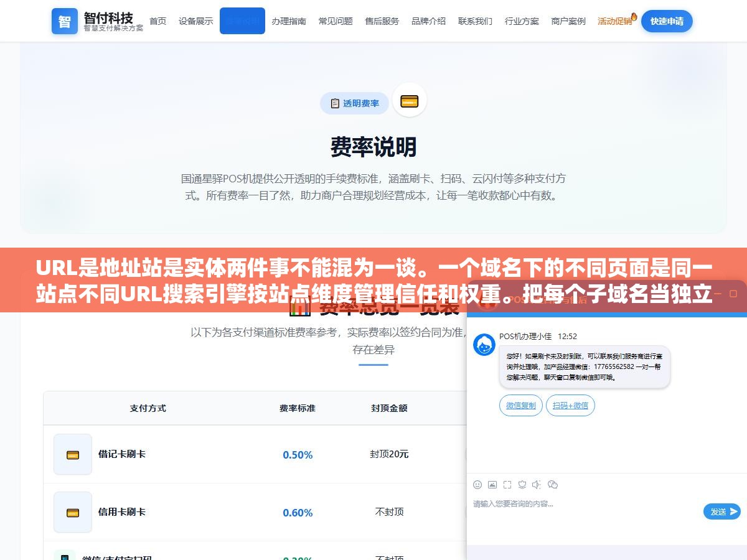Click the 借记卡刷卡 card icon

[73, 454]
